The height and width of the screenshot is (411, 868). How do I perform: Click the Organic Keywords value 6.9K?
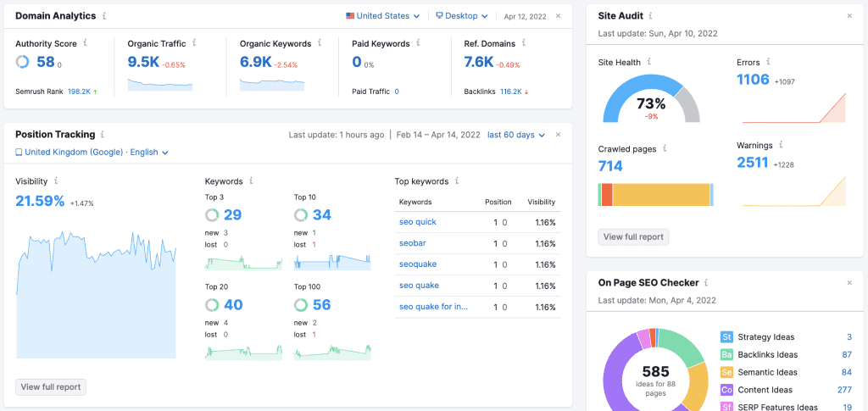click(256, 62)
